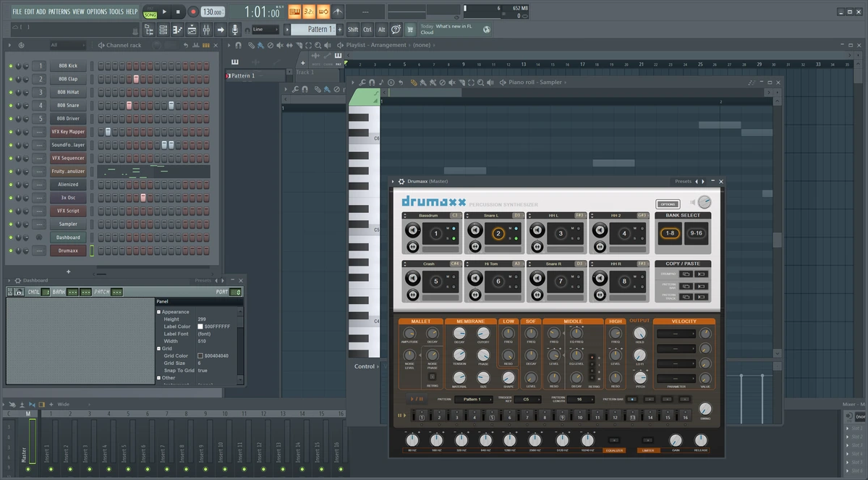This screenshot has width=868, height=480.
Task: Click the next preset arrow in Drumaxx
Action: [702, 182]
